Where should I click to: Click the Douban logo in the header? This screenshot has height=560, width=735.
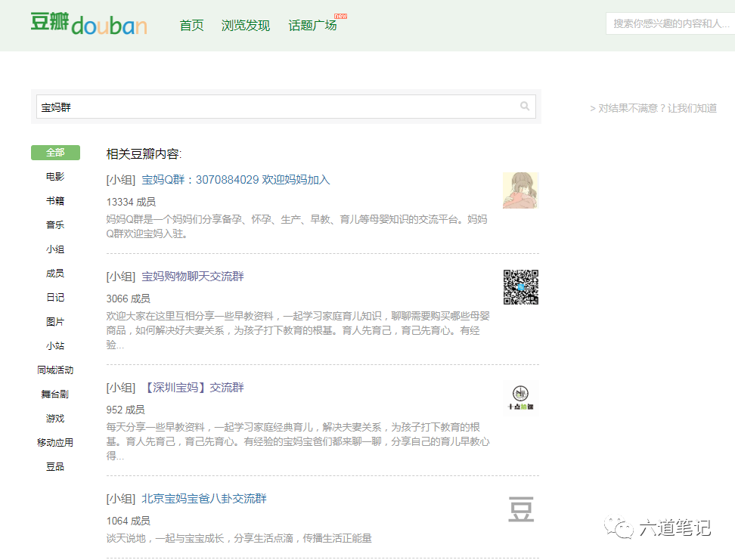(88, 24)
